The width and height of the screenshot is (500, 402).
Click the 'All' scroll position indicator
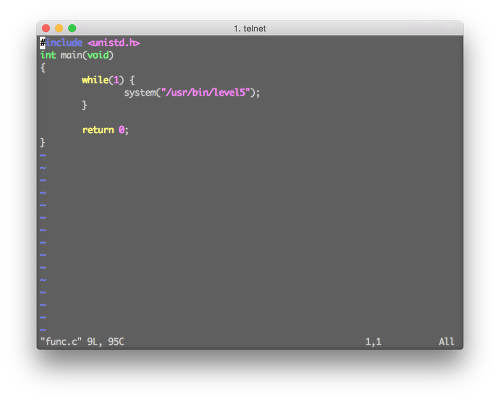click(446, 342)
